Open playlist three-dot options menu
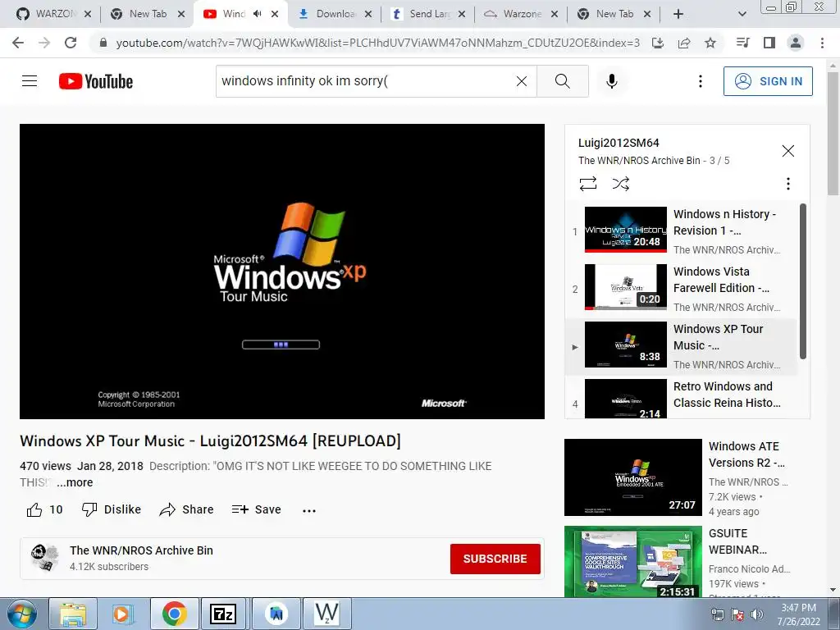Viewport: 840px width, 630px height. tap(787, 184)
